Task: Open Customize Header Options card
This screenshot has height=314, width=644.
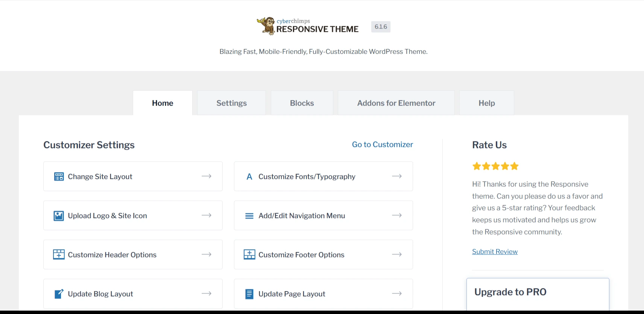Action: click(x=133, y=255)
